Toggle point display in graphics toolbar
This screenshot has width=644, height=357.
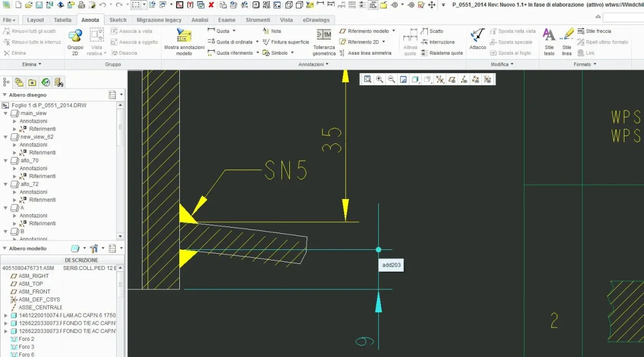tap(476, 80)
